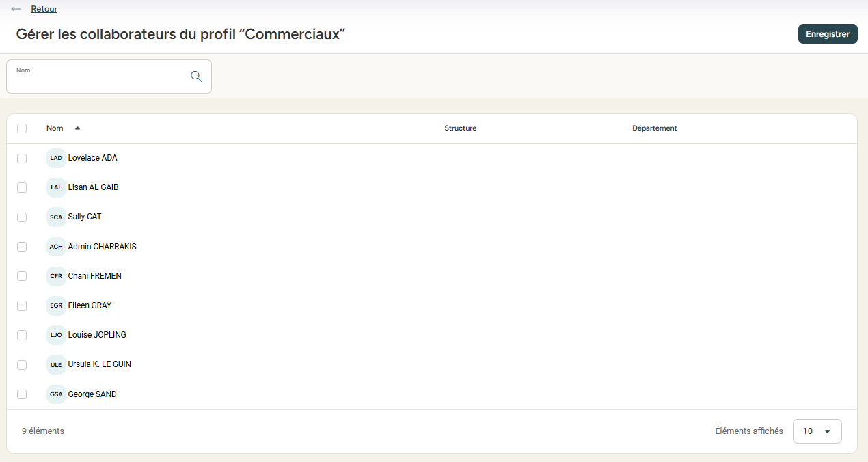Click the ULE avatar badge
The height and width of the screenshot is (462, 868).
56,364
